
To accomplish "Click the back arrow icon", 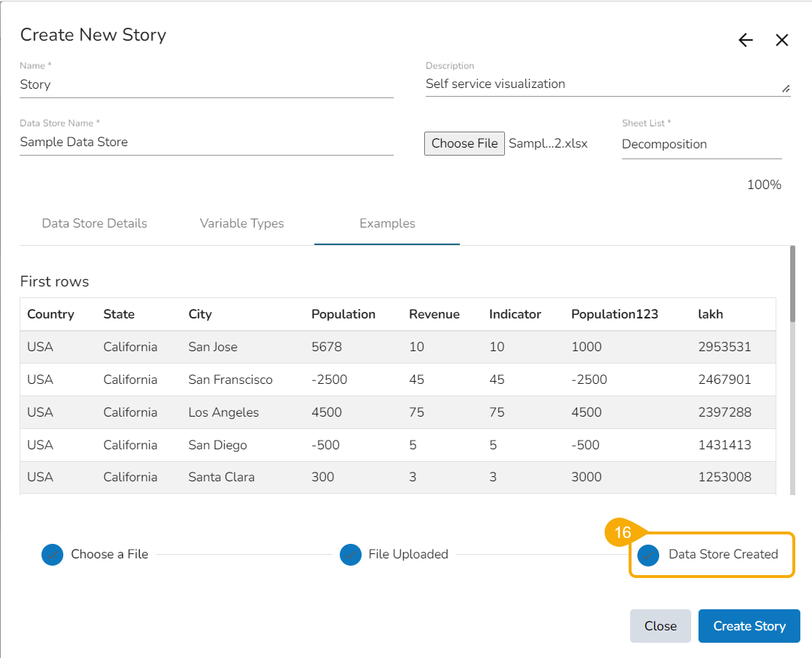I will 746,41.
